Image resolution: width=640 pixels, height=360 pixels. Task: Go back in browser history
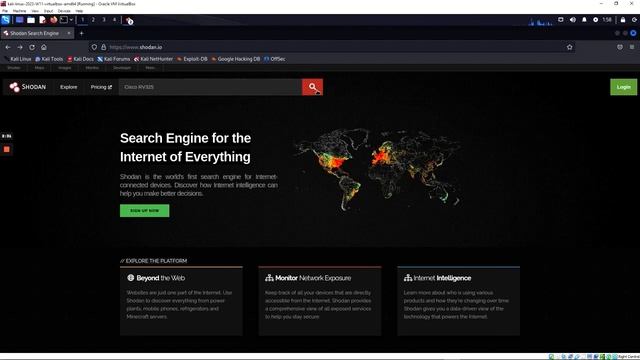tap(8, 47)
